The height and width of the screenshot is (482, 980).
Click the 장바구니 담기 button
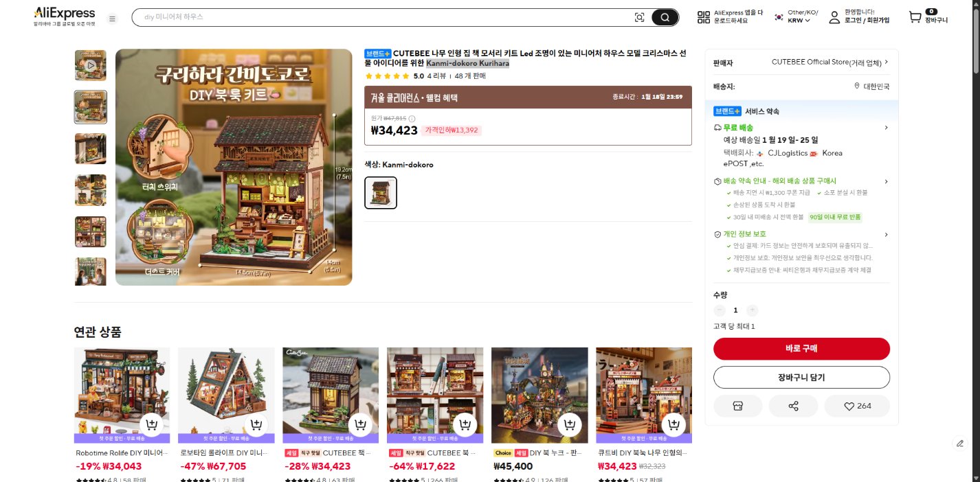801,378
